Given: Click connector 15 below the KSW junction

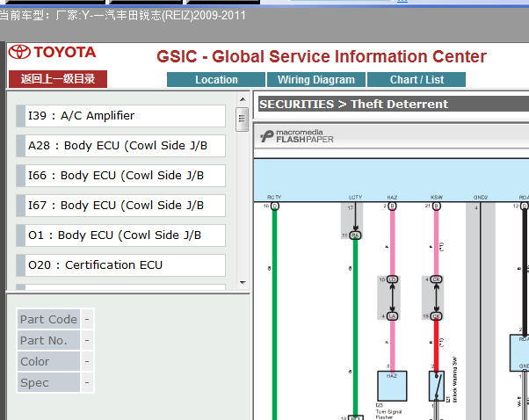Looking at the screenshot, I should click(436, 316).
